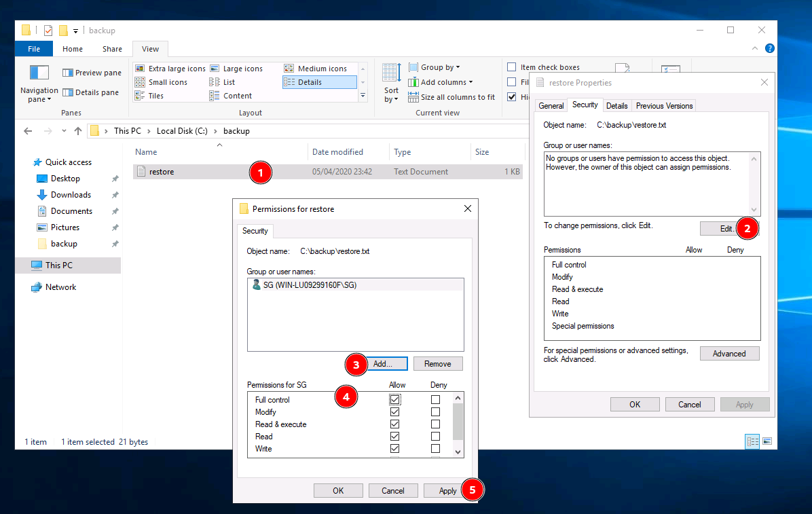Expand the Add columns dropdown
The width and height of the screenshot is (812, 514).
click(441, 82)
